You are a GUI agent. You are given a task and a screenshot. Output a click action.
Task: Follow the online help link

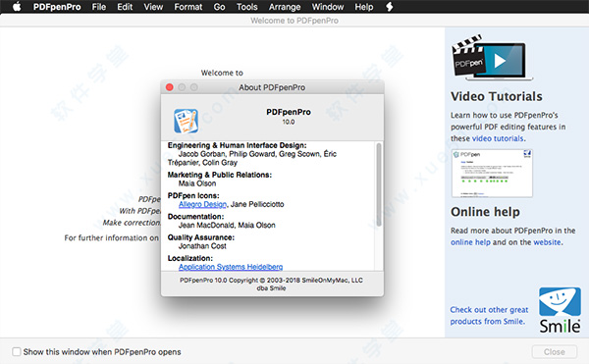(x=470, y=242)
